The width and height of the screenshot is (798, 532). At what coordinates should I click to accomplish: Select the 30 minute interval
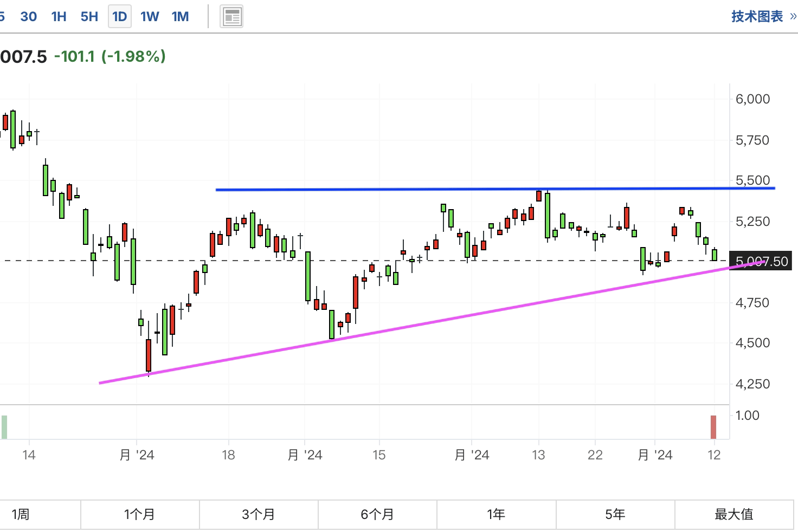coord(28,17)
